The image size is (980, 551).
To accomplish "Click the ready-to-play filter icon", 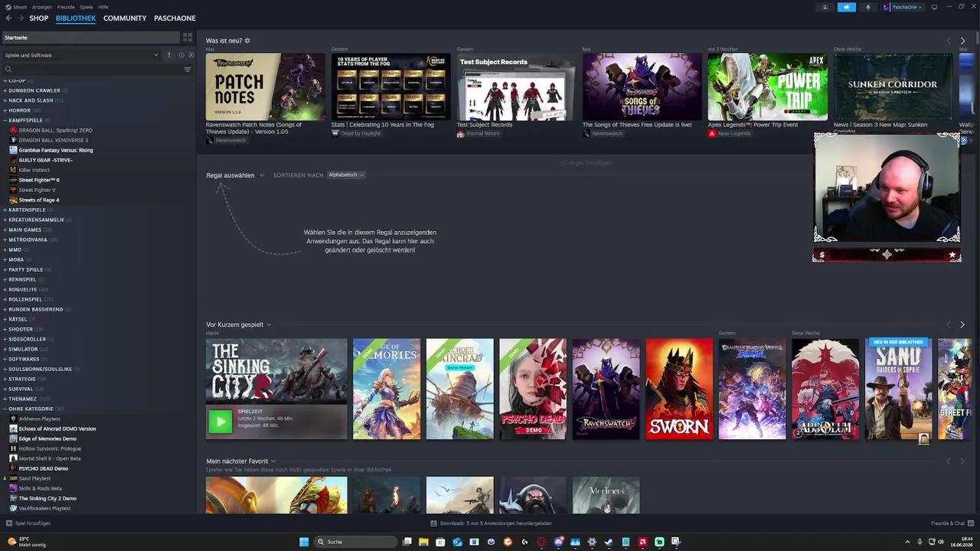I will (190, 55).
